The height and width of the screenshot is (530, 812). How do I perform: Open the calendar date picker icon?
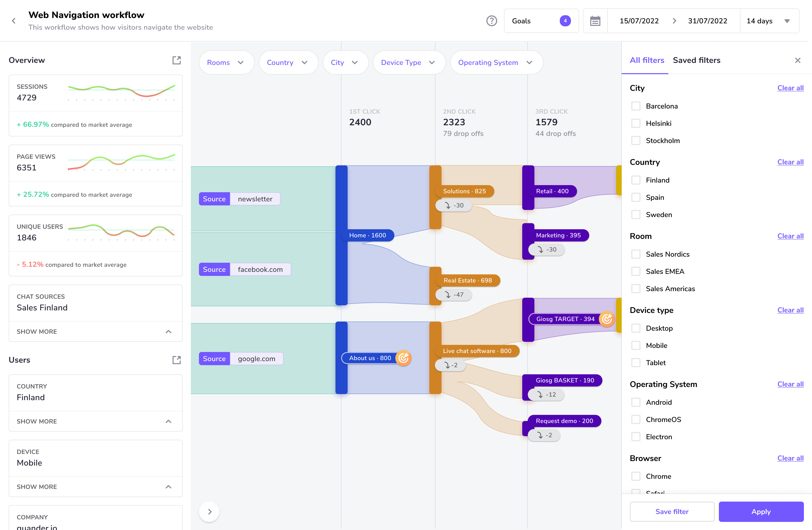[595, 21]
